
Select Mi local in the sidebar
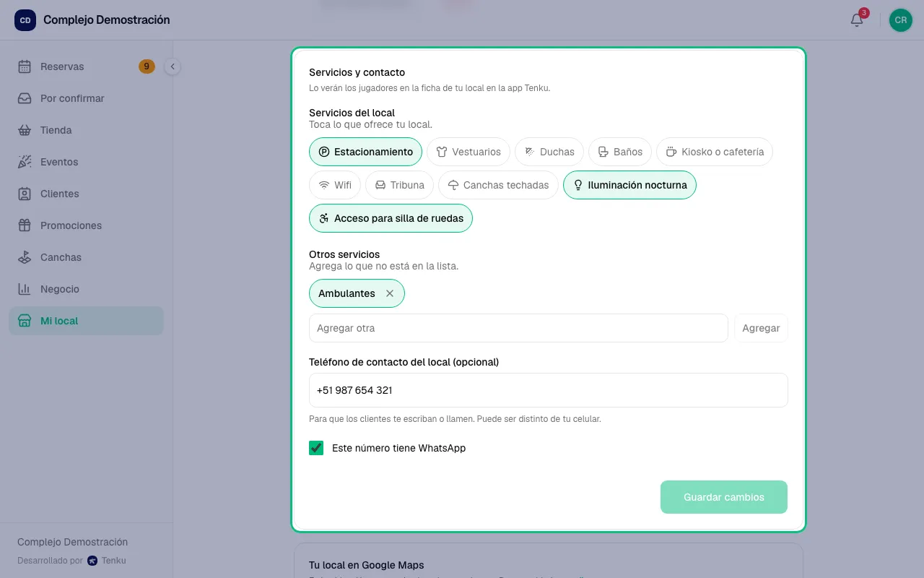tap(87, 321)
